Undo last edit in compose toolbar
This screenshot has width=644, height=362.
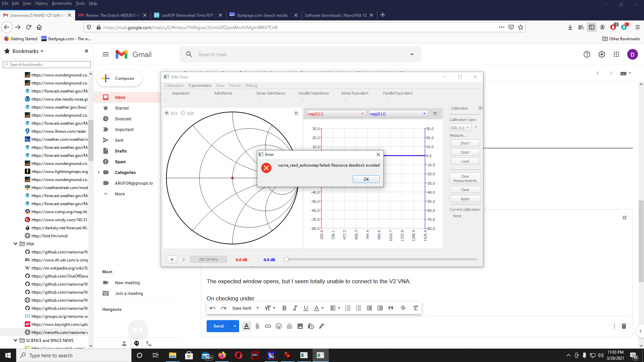[x=213, y=308]
